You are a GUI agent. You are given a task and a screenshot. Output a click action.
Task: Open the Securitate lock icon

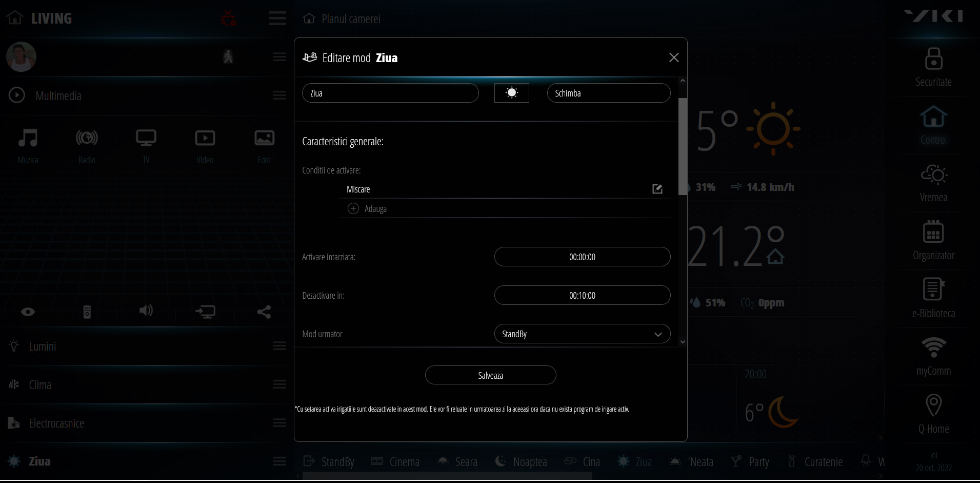coord(933,59)
